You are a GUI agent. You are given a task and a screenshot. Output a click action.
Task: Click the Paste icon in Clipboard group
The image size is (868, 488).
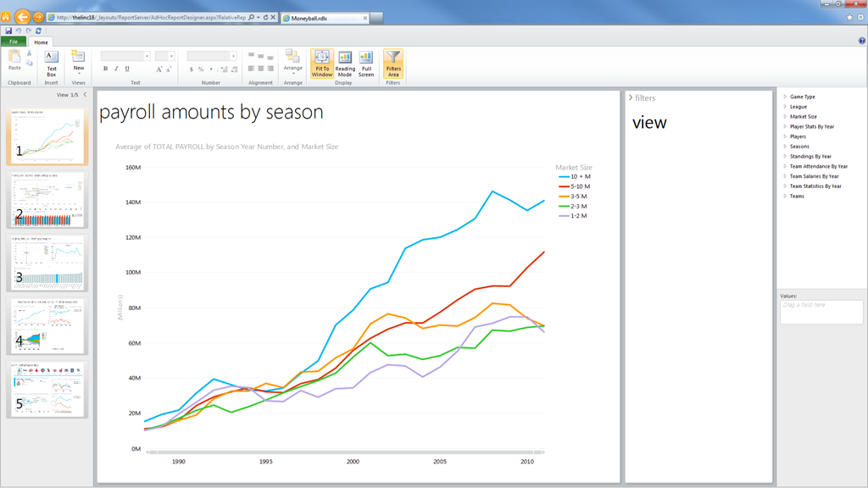tap(14, 60)
